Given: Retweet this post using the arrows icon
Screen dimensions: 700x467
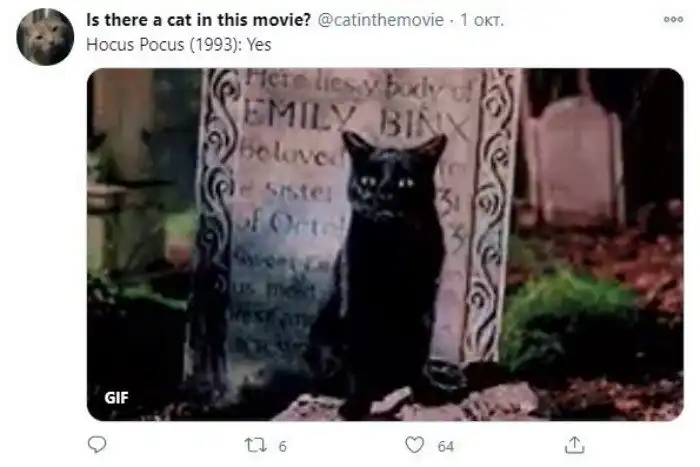Looking at the screenshot, I should point(256,445).
